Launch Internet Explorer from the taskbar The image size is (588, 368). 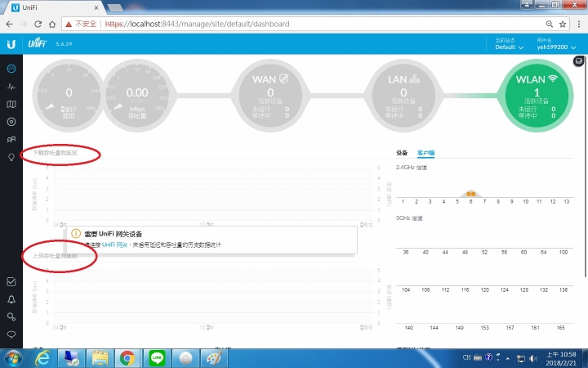[42, 358]
